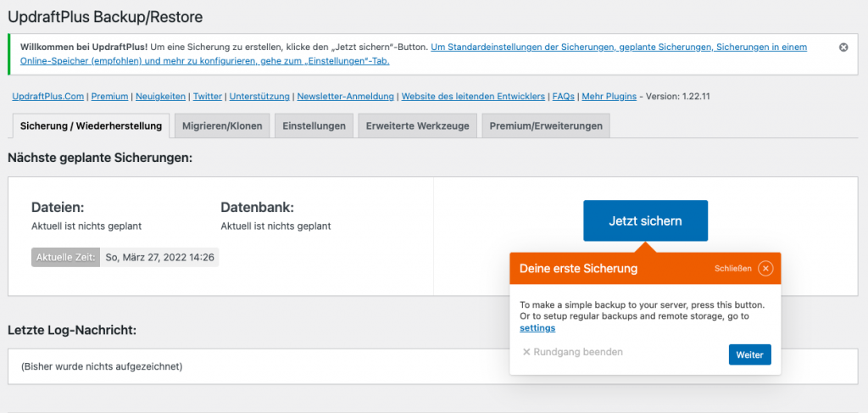Click the Aktuelle Zeit label
Image resolution: width=868 pixels, height=413 pixels.
pyautogui.click(x=66, y=258)
